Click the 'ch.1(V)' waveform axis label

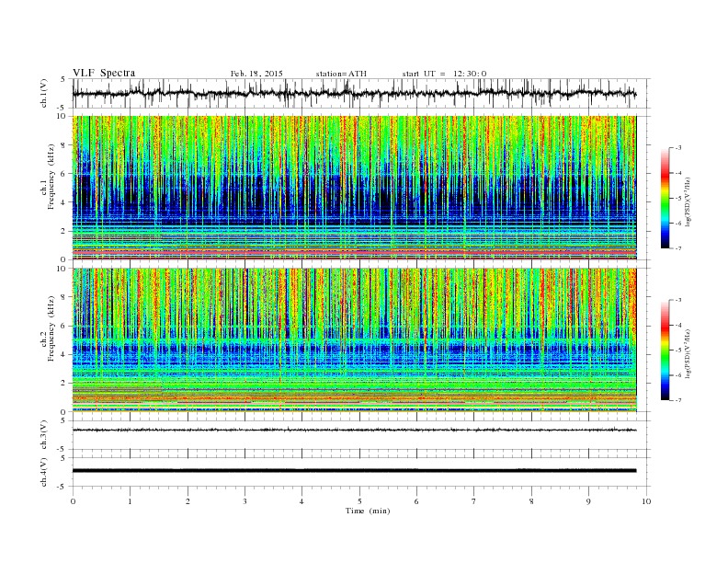coord(44,93)
